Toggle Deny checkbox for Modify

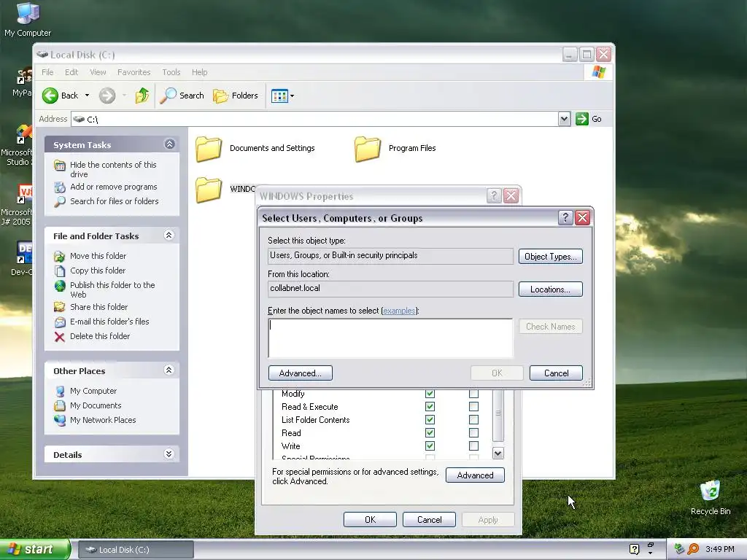pos(473,394)
